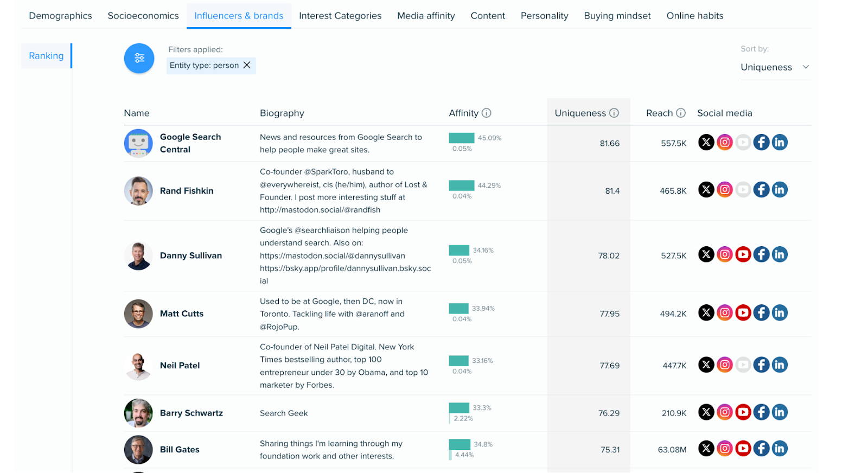The height and width of the screenshot is (473, 868).
Task: Click the Uniqueness info icon
Action: 614,113
